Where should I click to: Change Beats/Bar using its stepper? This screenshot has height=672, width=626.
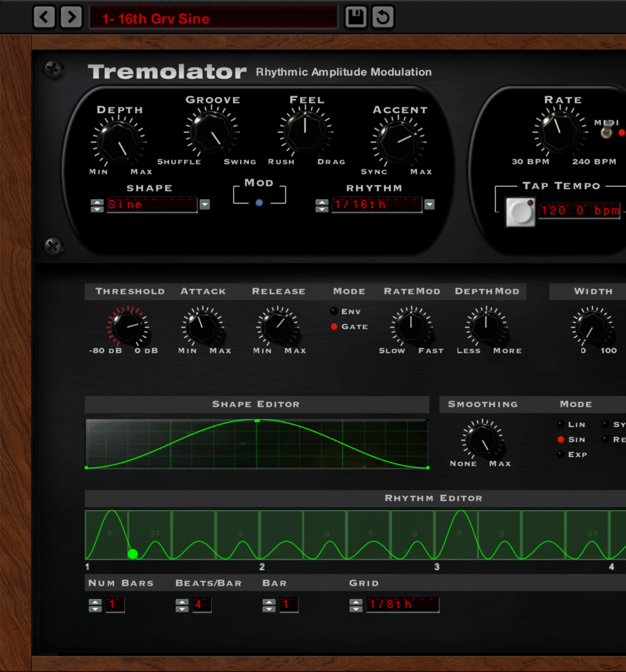(182, 605)
